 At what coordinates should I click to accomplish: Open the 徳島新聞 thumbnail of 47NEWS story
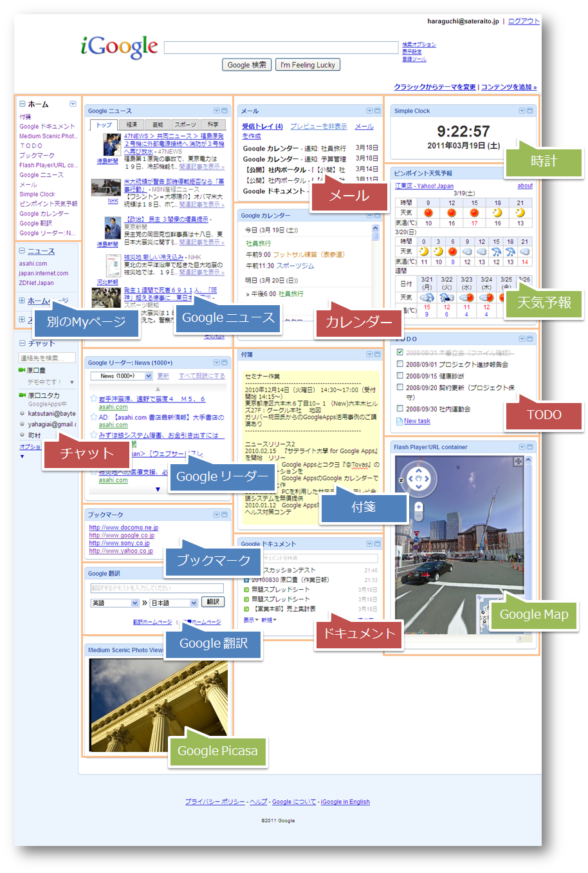(112, 144)
